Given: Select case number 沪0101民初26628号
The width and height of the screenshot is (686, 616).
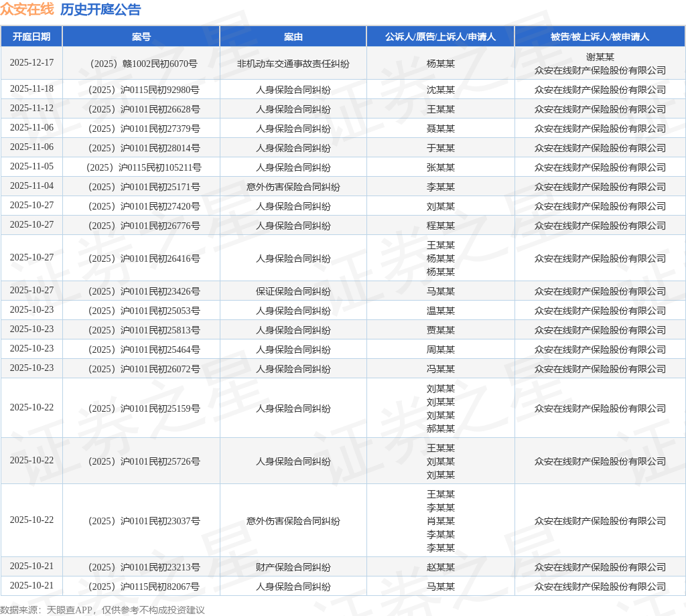Looking at the screenshot, I should point(144,109).
